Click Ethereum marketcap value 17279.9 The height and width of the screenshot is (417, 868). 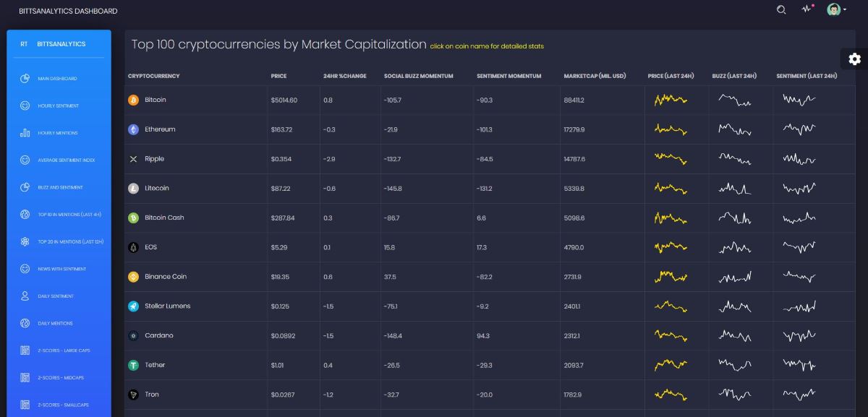click(574, 129)
